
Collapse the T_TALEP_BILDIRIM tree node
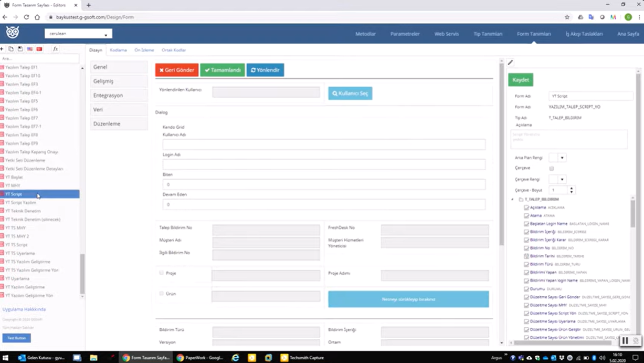[x=513, y=200]
